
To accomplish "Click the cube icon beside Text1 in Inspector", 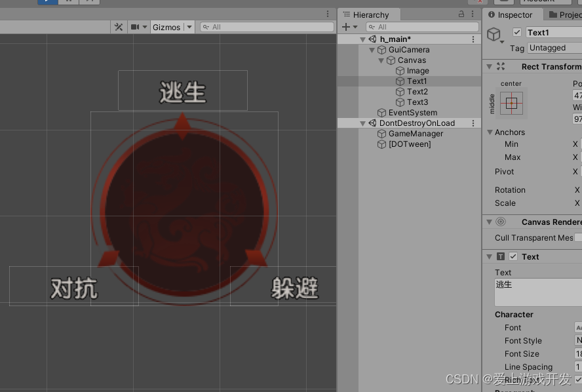I will pyautogui.click(x=494, y=35).
